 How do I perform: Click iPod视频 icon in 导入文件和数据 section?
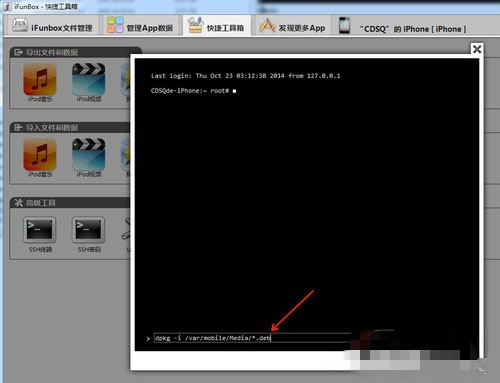tap(88, 157)
